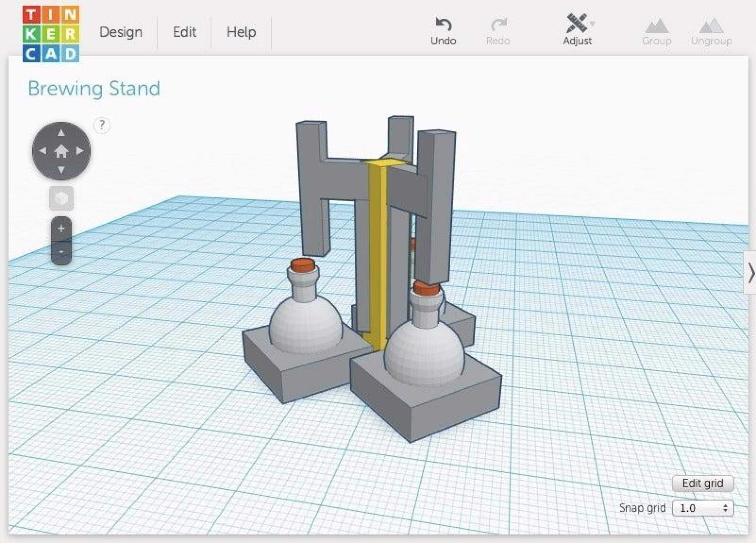Open the Edit menu

coord(184,32)
